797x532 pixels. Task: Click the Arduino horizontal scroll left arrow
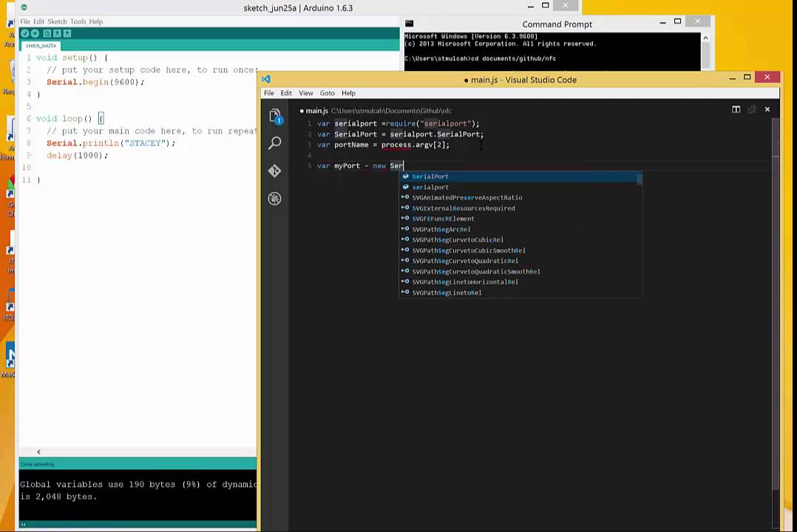(38, 451)
